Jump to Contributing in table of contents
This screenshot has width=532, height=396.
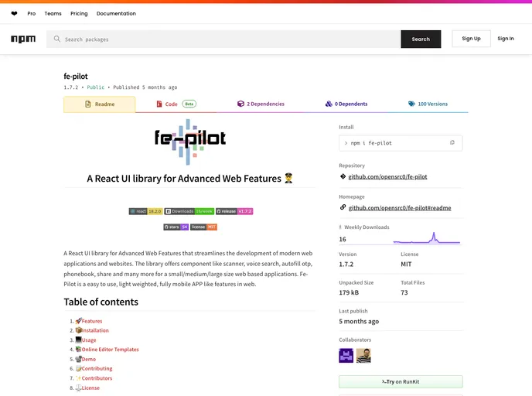click(x=97, y=368)
